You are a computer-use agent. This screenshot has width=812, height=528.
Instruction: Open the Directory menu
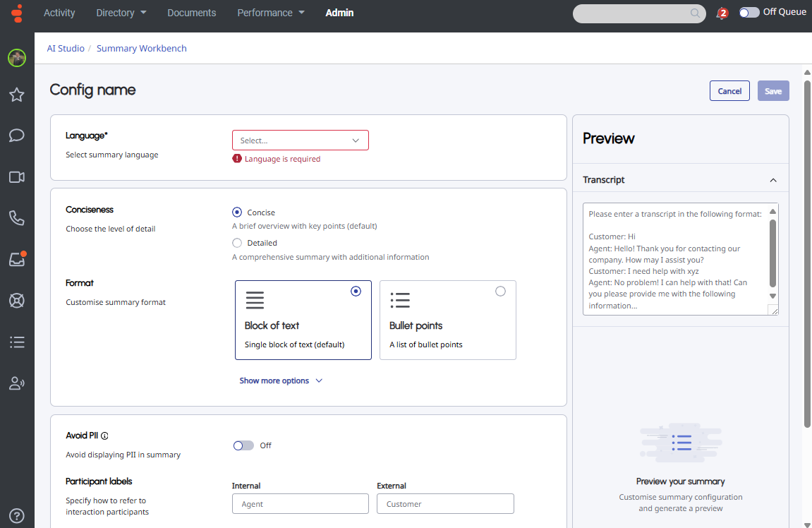[x=121, y=13]
